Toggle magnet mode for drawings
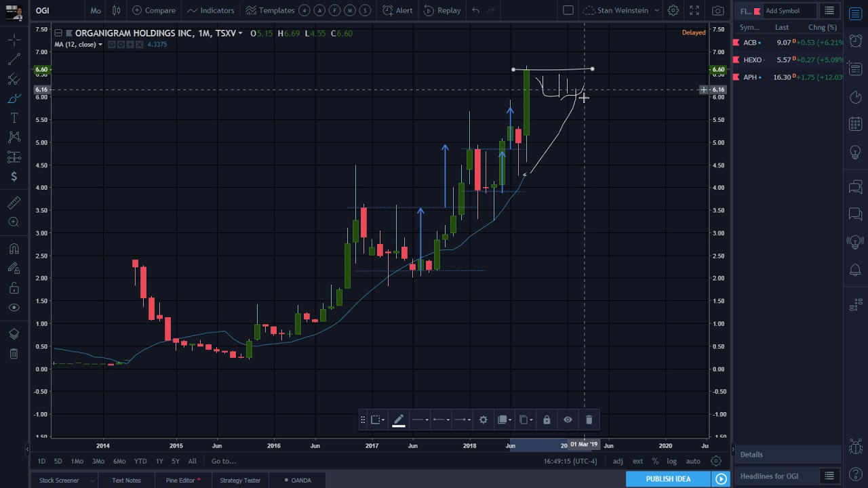The image size is (868, 488). 14,248
